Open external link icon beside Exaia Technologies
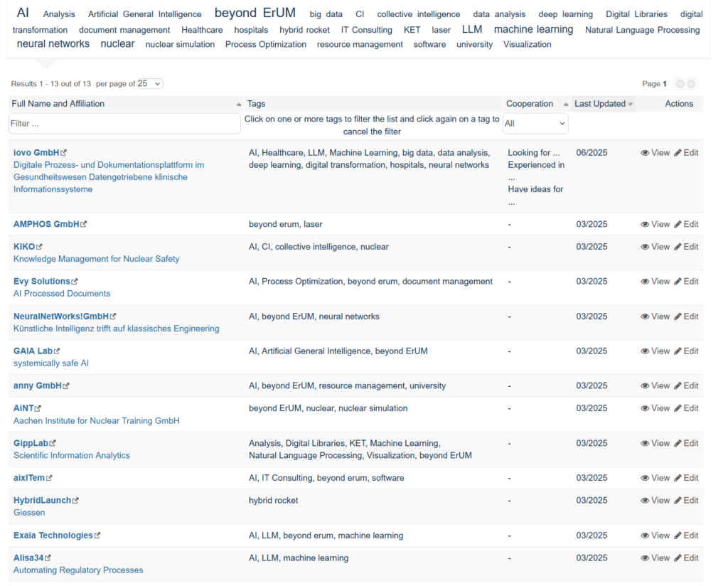Viewport: 728px width, 586px height. [x=97, y=536]
